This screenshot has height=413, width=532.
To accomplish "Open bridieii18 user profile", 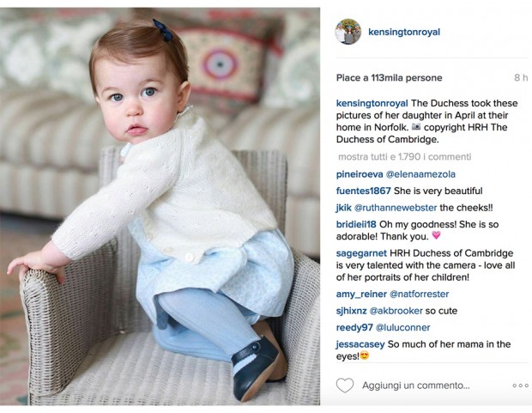I will [x=356, y=224].
